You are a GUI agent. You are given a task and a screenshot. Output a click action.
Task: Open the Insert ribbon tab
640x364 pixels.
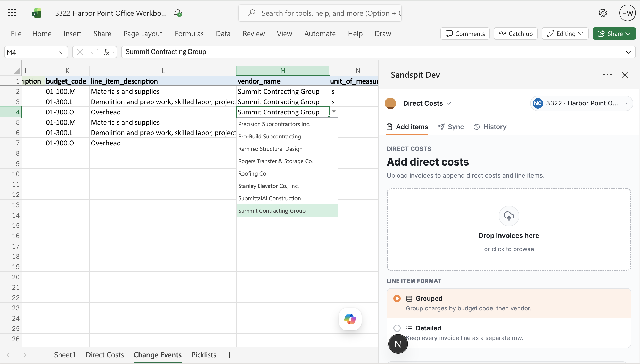coord(72,34)
